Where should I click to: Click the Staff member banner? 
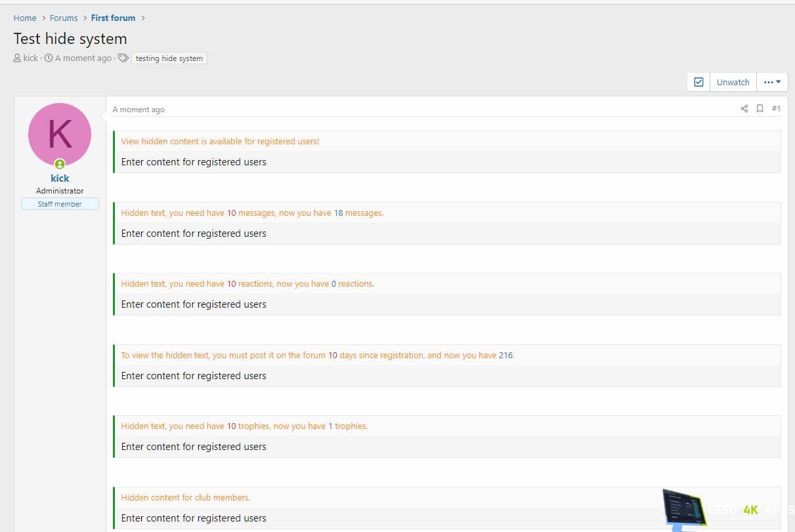point(60,204)
